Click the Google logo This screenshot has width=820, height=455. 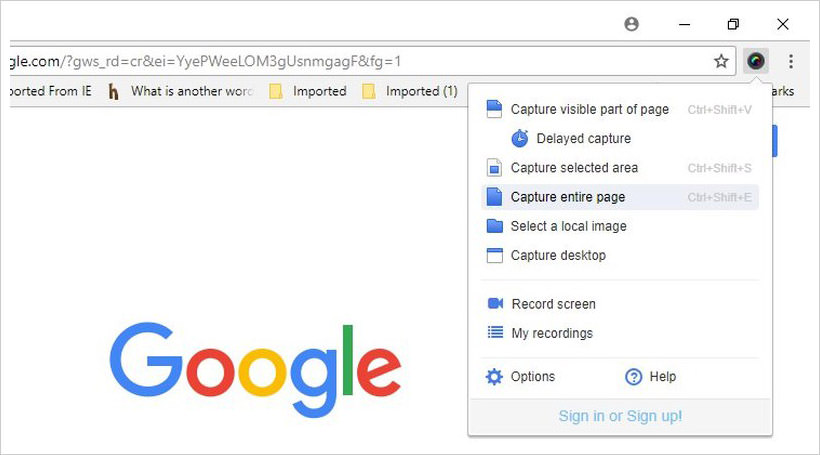pos(255,369)
